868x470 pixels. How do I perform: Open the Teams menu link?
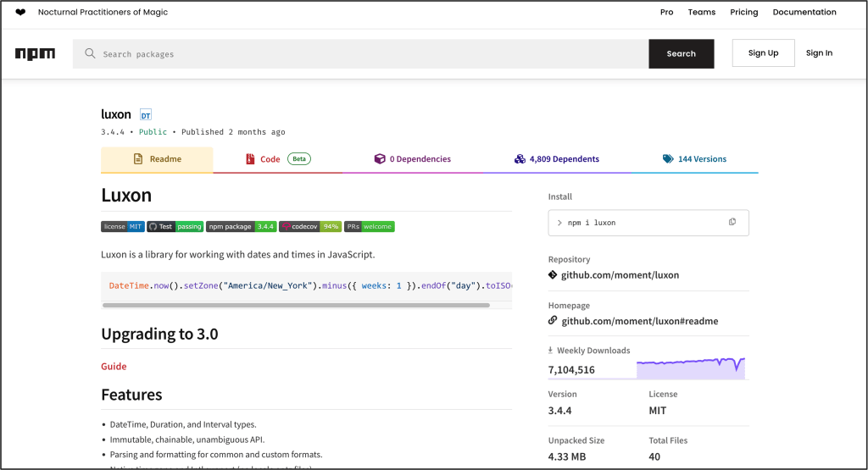point(701,12)
